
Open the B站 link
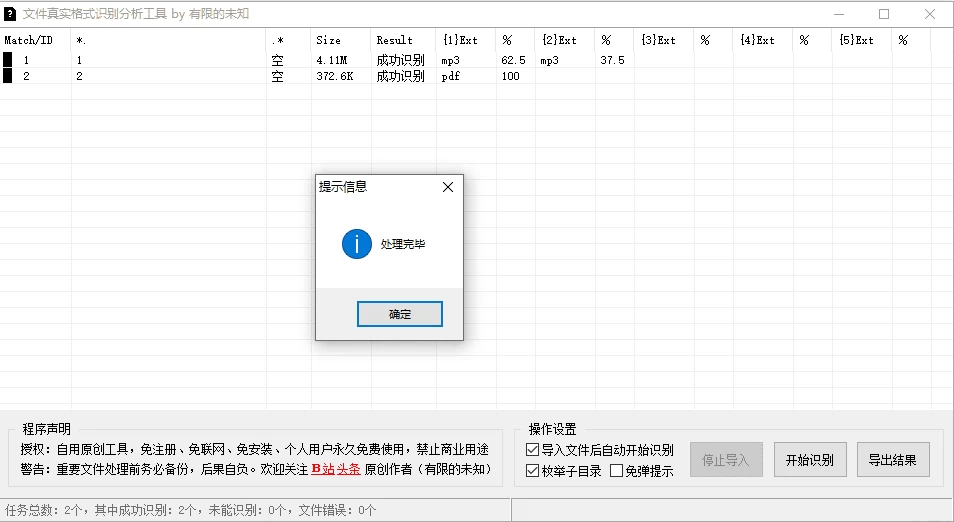(x=322, y=469)
